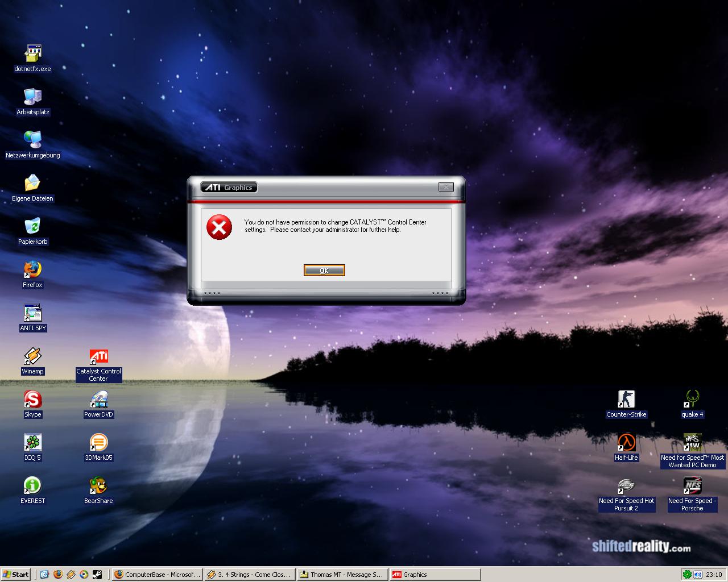Screen dimensions: 728x582
Task: Select the EVEREST desktop icon
Action: click(33, 490)
